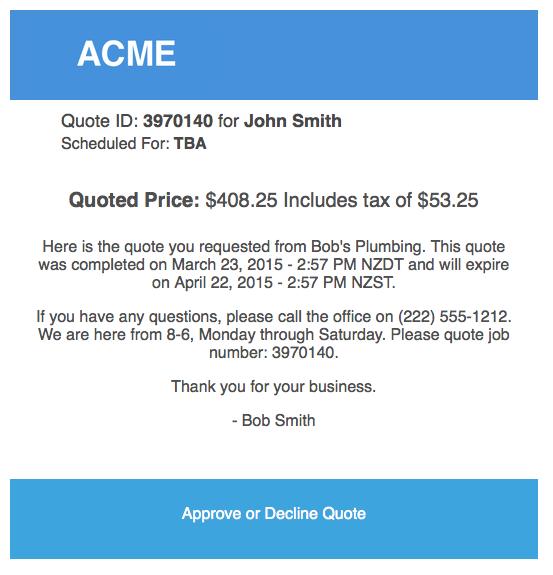
Task: Click the customer name John Smith
Action: (x=293, y=121)
